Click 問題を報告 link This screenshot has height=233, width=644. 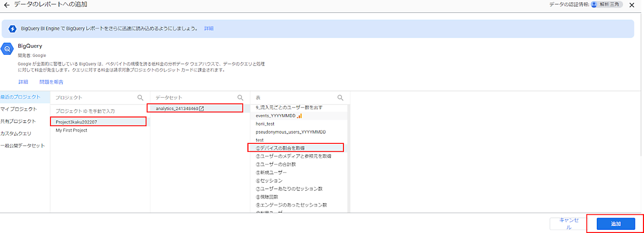[x=52, y=82]
